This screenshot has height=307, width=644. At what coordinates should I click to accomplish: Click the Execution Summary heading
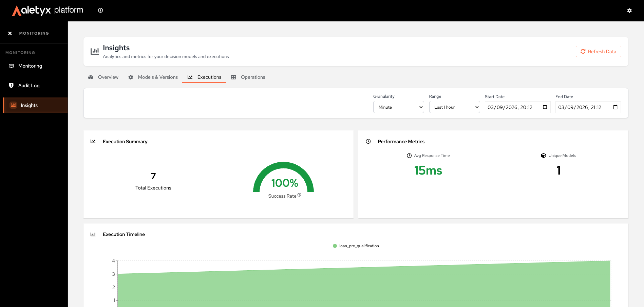[125, 142]
